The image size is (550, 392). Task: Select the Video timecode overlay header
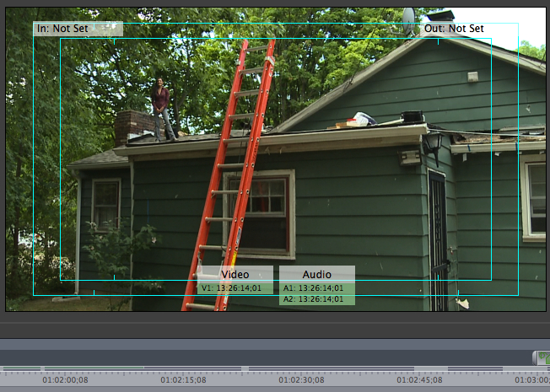coord(235,274)
